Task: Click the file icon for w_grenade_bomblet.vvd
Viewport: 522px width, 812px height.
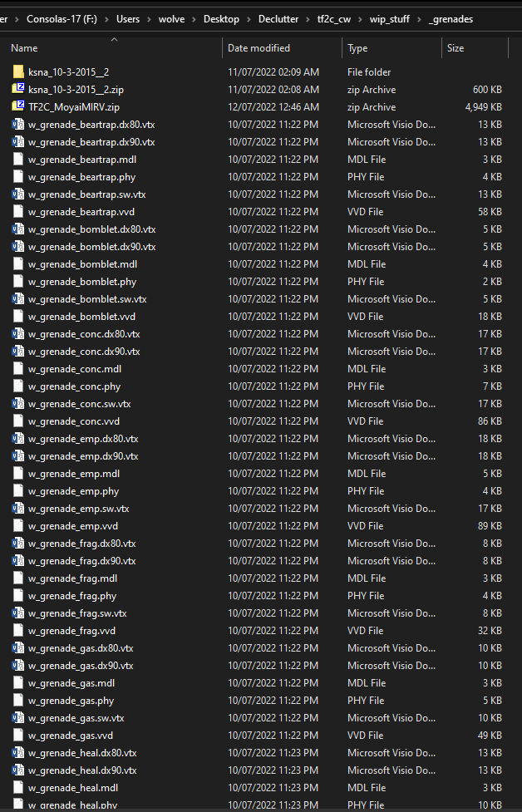Action: coord(18,316)
